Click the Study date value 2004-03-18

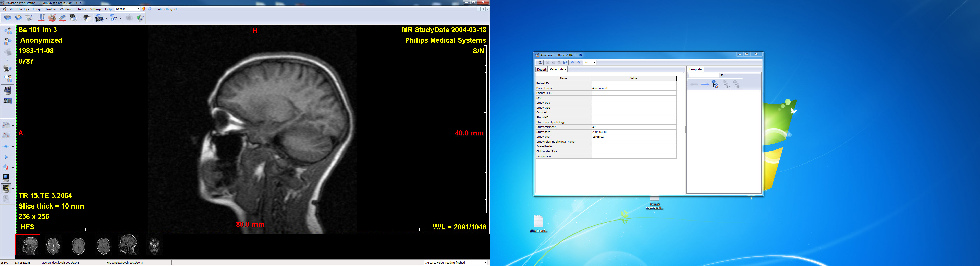click(x=634, y=132)
